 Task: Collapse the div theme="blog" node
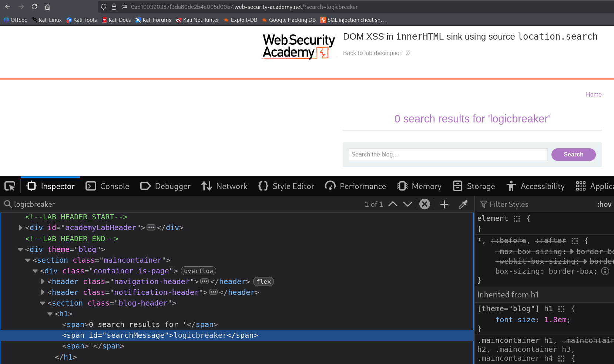tap(20, 249)
